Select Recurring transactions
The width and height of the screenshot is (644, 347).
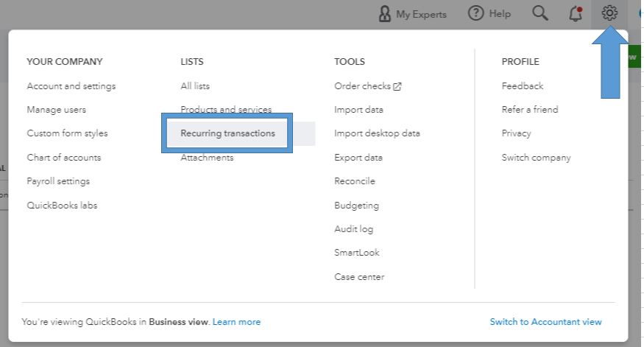point(227,133)
